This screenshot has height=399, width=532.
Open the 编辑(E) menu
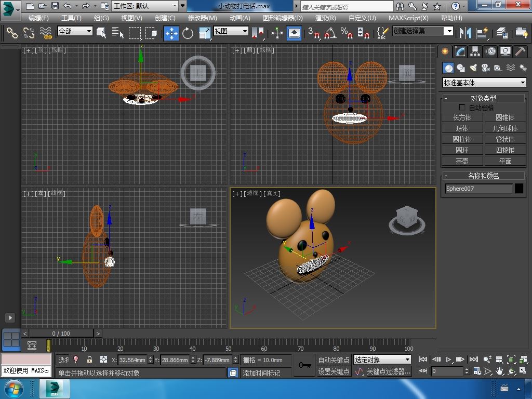click(x=38, y=18)
